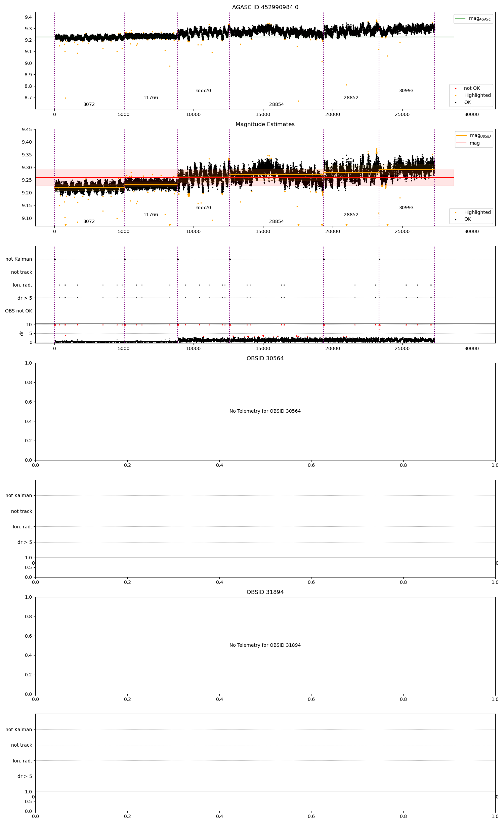Click the OBSID label 3072 in top plot
Image resolution: width=504 pixels, height=824 pixels.
click(89, 104)
